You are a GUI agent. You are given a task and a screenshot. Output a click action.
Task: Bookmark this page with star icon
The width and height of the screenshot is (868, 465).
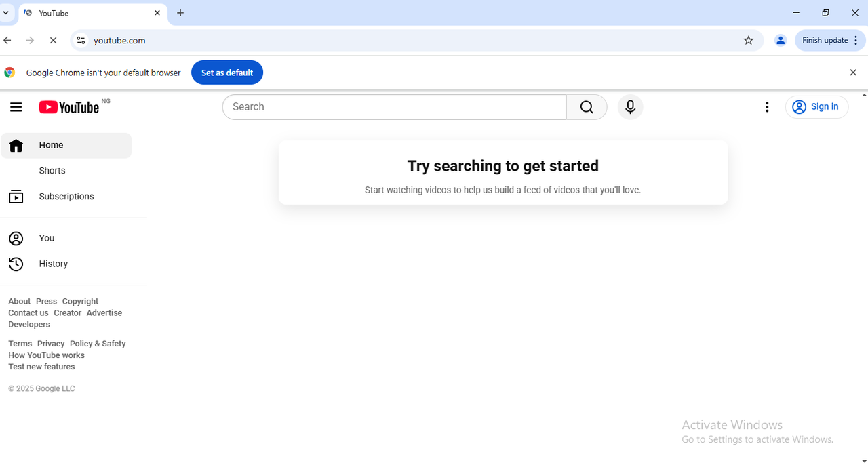(x=749, y=41)
